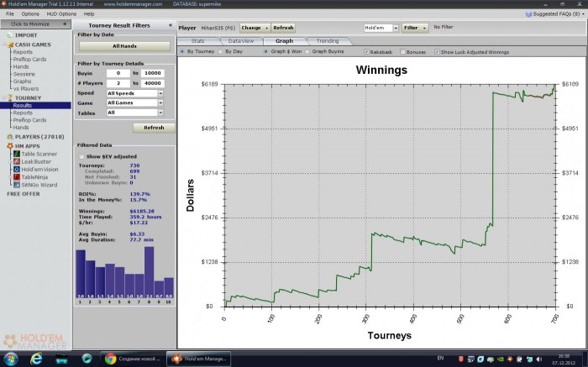This screenshot has width=588, height=367.
Task: Open Preflop Cards under Tourney
Action: tap(29, 120)
